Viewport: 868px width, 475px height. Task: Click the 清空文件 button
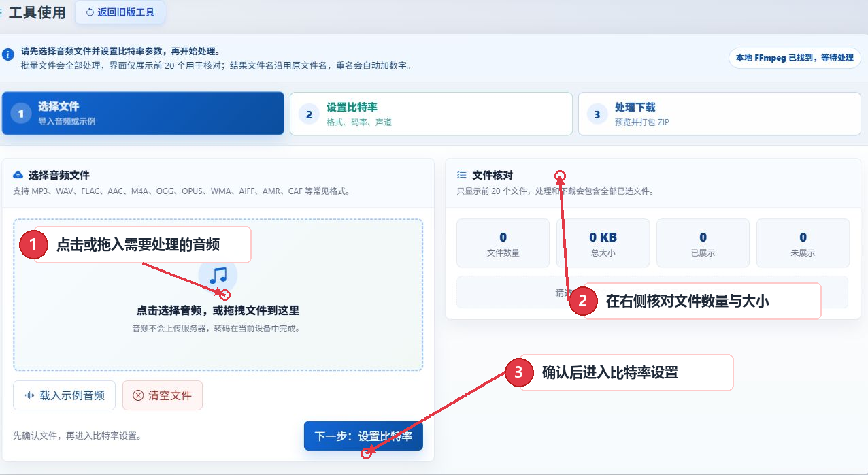pyautogui.click(x=163, y=395)
